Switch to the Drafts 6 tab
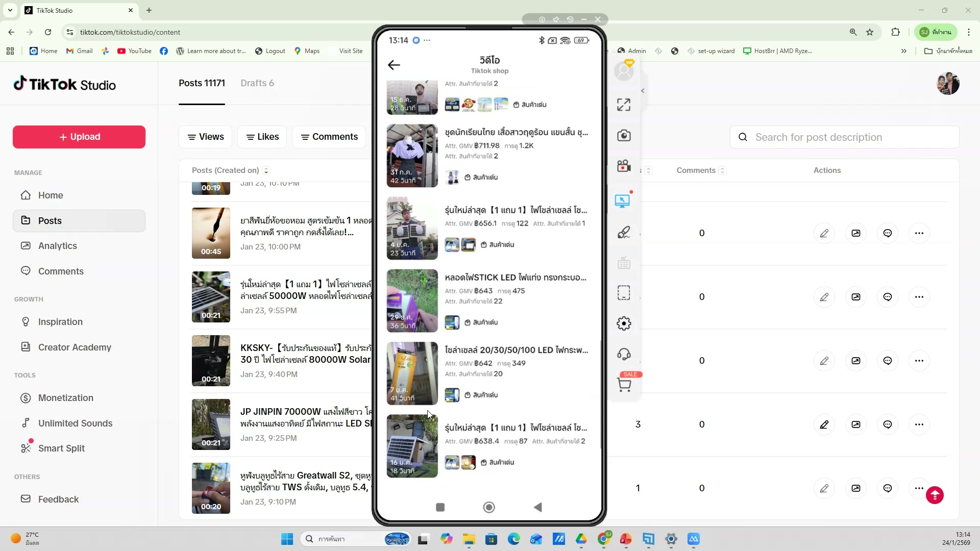 click(x=257, y=83)
